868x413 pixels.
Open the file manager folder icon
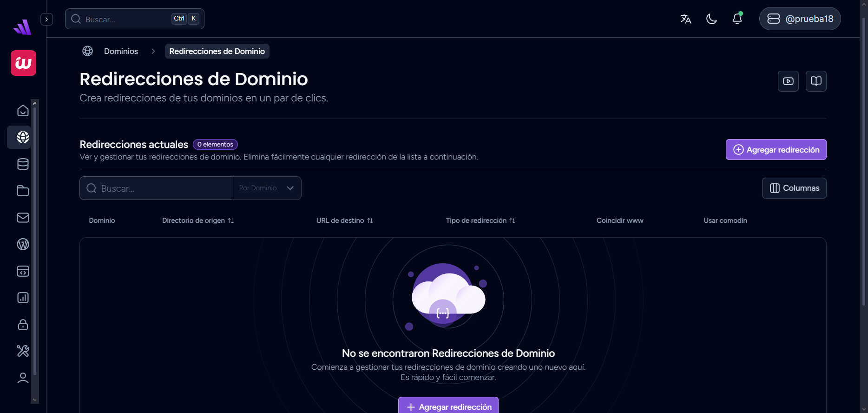(23, 191)
